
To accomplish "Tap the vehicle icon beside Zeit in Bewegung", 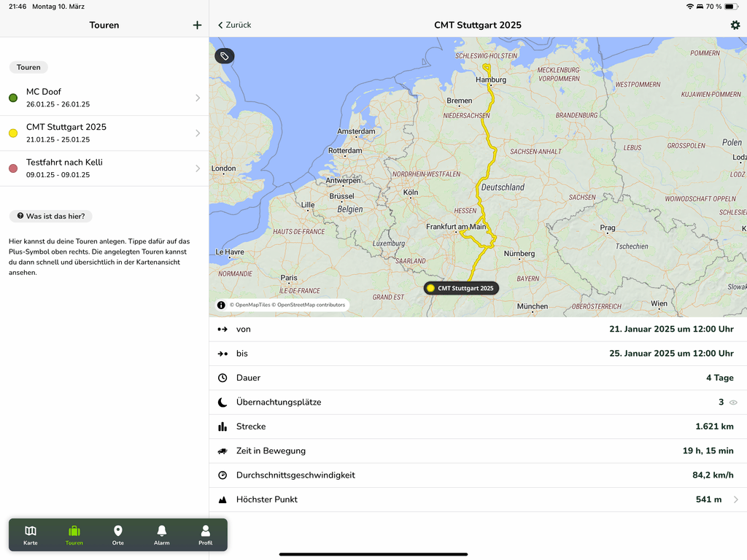I will click(x=222, y=451).
